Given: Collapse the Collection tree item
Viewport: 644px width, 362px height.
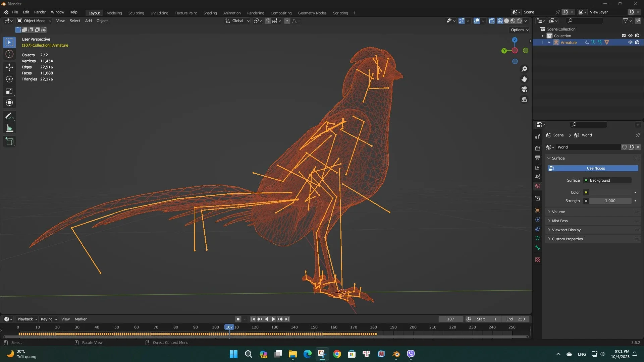Looking at the screenshot, I should point(542,36).
